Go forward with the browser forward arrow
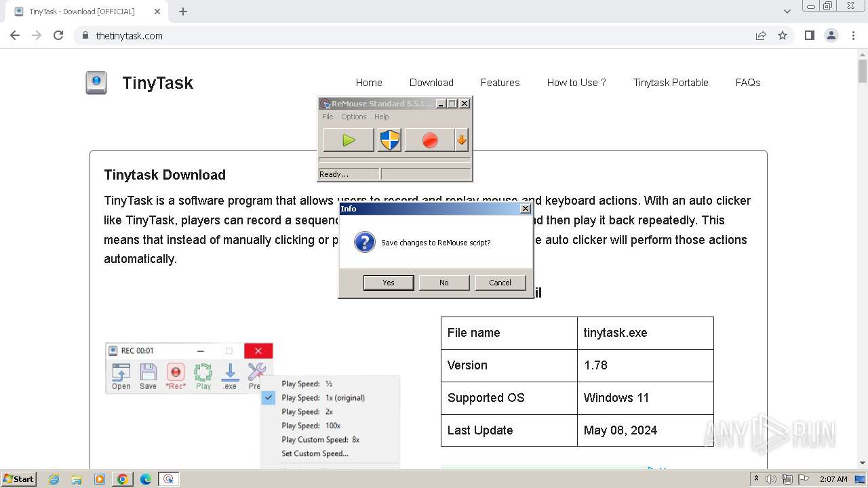Viewport: 868px width, 488px height. pos(37,35)
